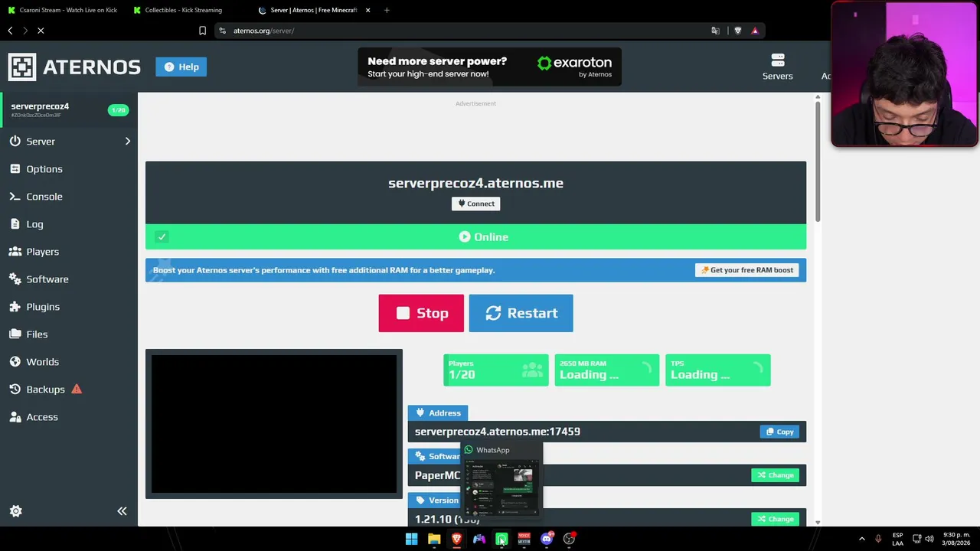This screenshot has width=980, height=551.
Task: Click the microphone tray icon
Action: pos(878,539)
